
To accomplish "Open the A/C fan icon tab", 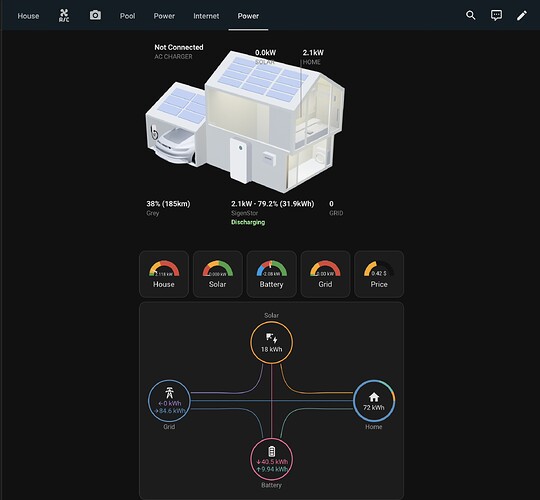I will (64, 15).
